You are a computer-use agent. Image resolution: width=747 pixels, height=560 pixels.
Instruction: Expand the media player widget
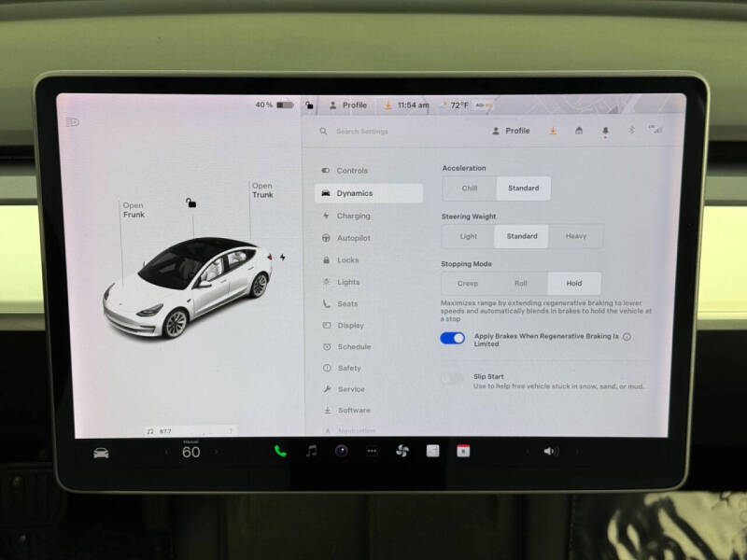pos(230,430)
